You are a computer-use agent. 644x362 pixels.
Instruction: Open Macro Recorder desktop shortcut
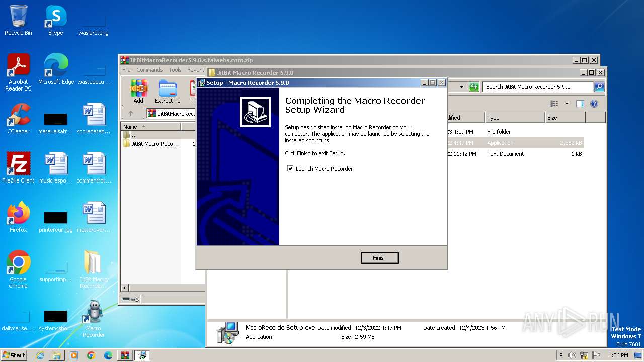point(94,319)
